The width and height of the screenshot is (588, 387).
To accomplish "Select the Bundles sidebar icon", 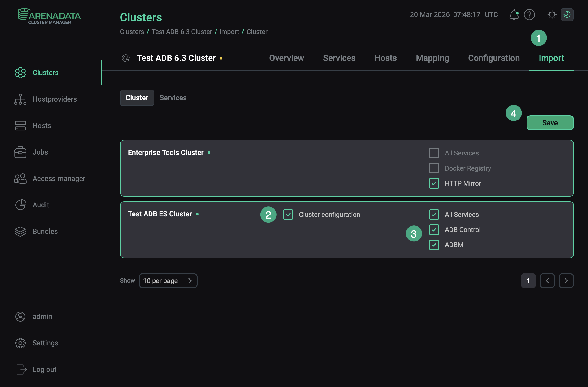I will 20,231.
